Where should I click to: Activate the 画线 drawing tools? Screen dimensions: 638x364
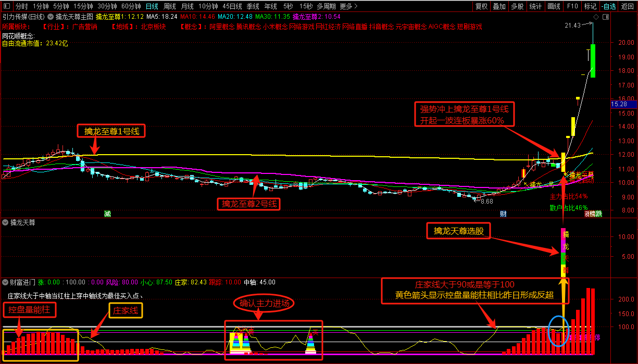(554, 6)
